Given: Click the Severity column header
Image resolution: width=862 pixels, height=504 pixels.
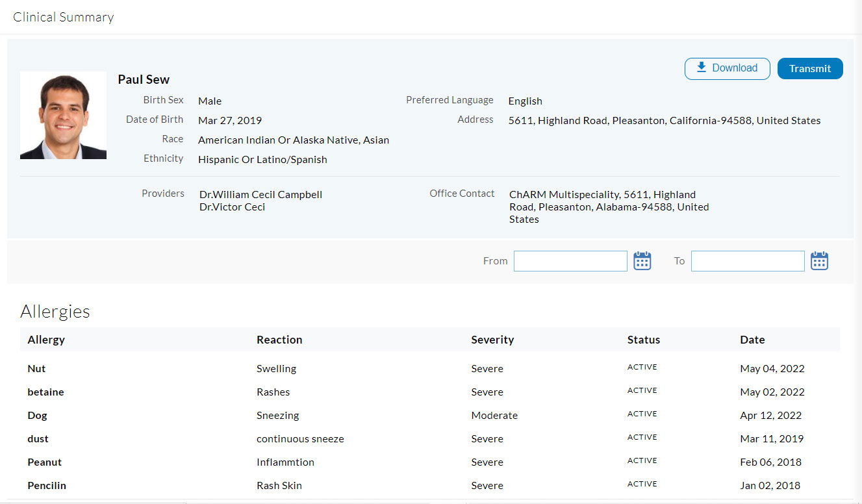Looking at the screenshot, I should (x=492, y=340).
